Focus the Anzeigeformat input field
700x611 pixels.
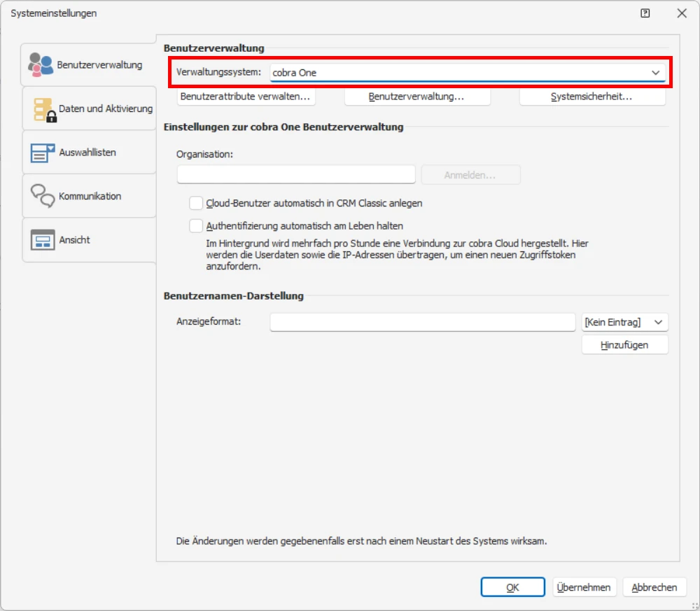pyautogui.click(x=422, y=322)
